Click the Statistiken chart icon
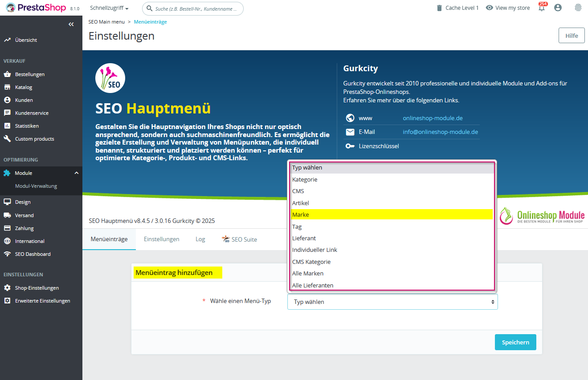This screenshot has height=380, width=588. (x=7, y=126)
